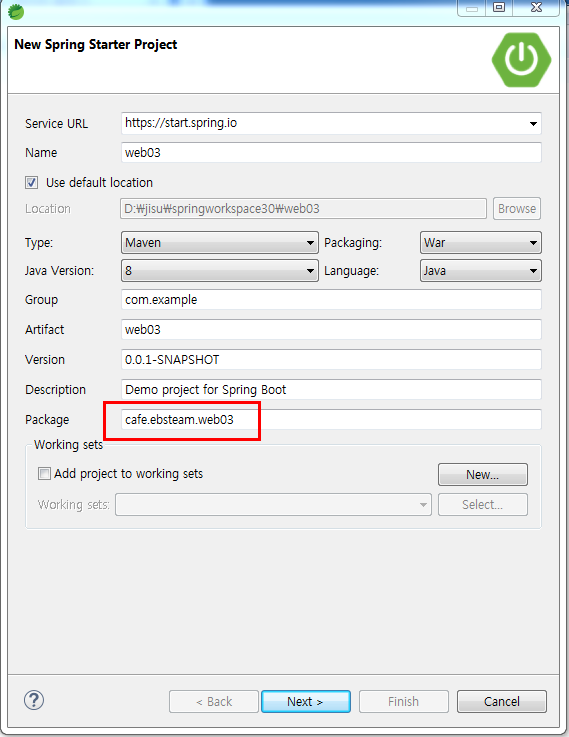Open the Language dropdown showing Java
Screen dimensions: 569x737
481,271
